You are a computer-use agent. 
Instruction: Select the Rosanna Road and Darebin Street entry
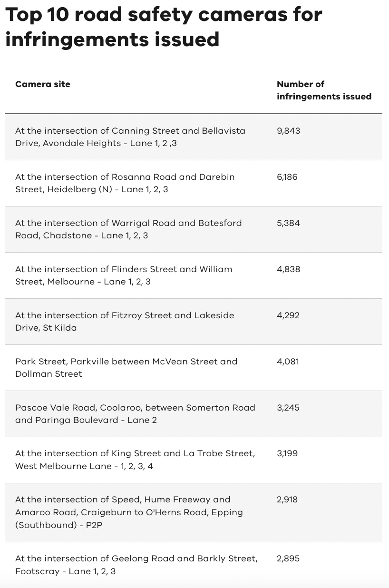click(125, 183)
